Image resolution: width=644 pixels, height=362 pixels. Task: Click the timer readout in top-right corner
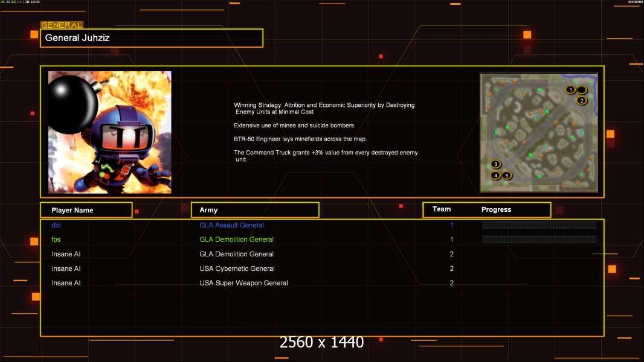pos(635,2)
